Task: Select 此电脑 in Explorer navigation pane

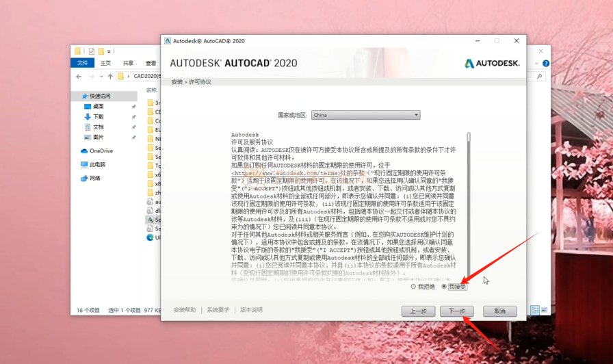Action: pyautogui.click(x=97, y=165)
